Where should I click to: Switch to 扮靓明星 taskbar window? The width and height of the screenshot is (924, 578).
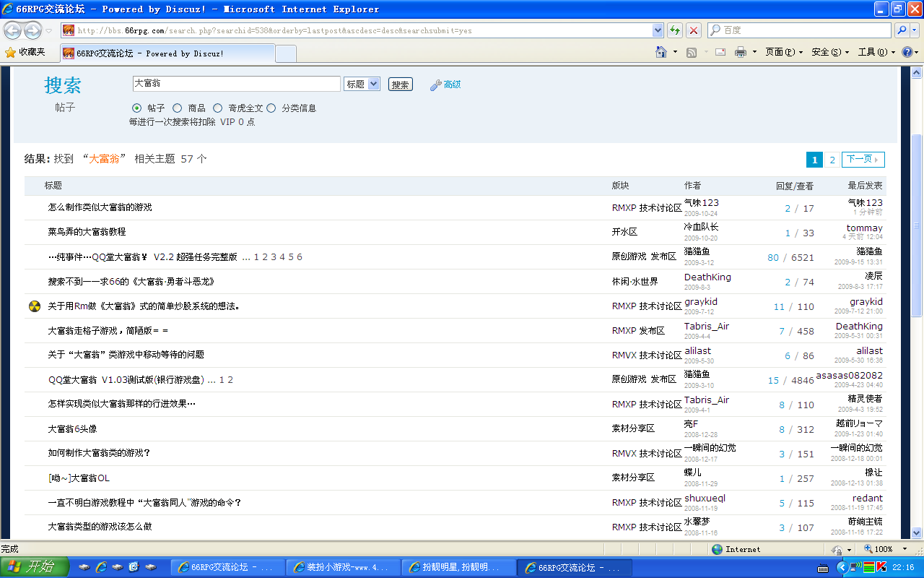pyautogui.click(x=459, y=567)
